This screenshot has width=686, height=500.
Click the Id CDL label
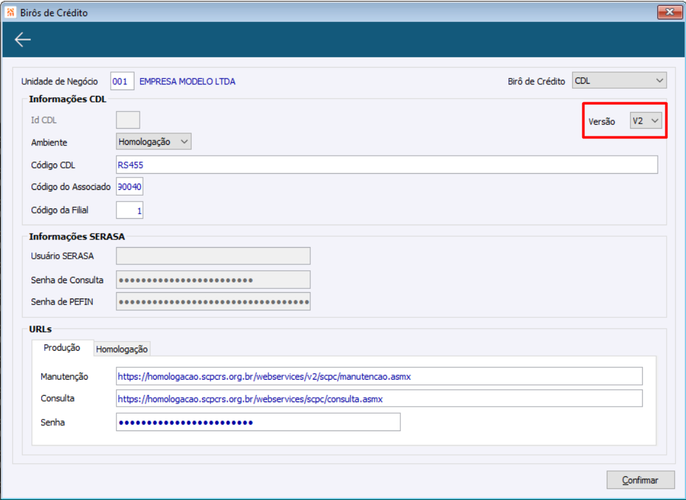[x=43, y=120]
